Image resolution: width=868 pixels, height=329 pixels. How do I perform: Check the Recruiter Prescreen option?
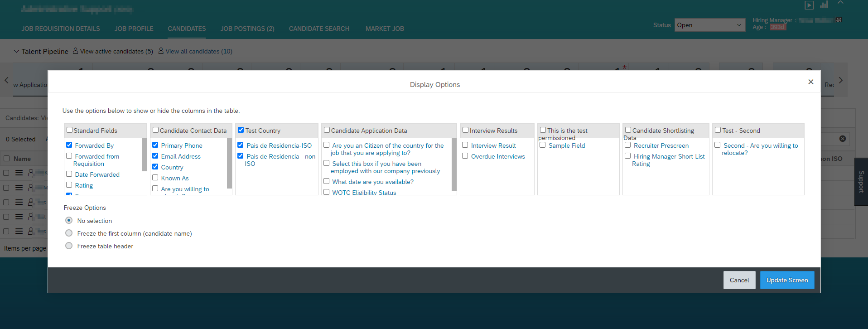point(627,145)
